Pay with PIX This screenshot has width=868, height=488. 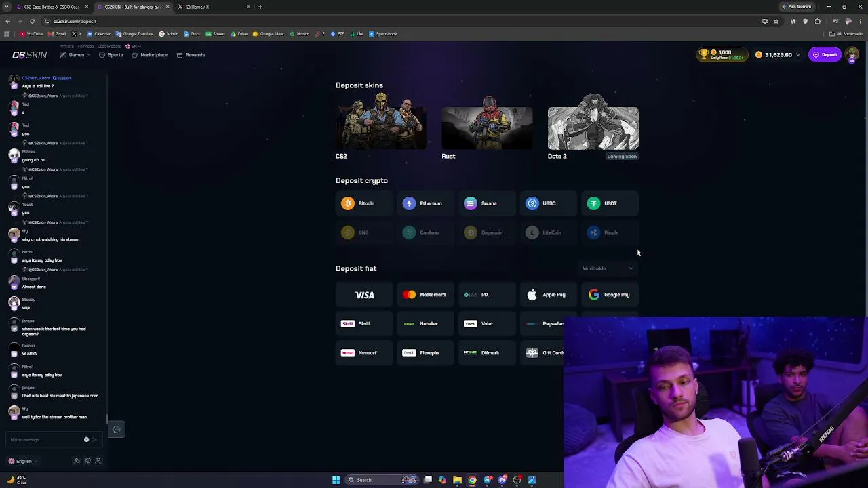[x=487, y=295]
